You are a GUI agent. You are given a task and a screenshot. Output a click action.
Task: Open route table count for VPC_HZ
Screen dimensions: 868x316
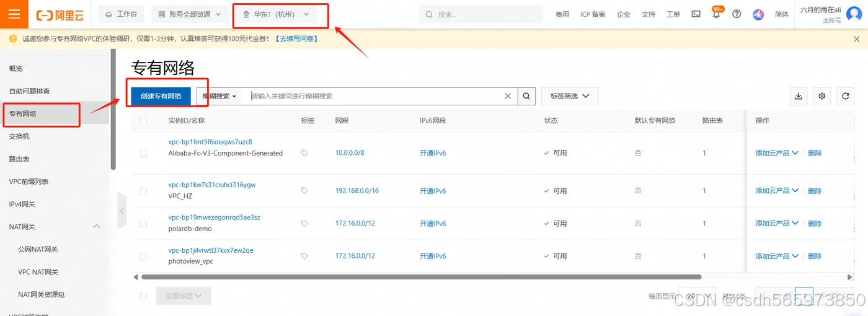click(704, 191)
